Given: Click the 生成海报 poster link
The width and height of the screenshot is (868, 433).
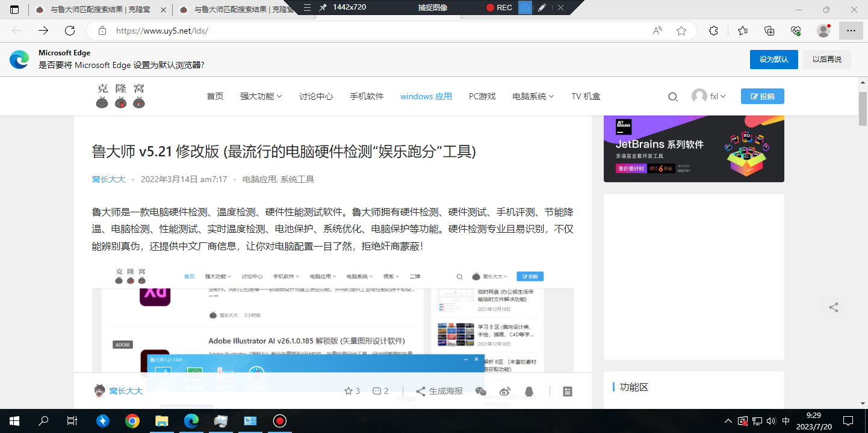Looking at the screenshot, I should coord(439,391).
